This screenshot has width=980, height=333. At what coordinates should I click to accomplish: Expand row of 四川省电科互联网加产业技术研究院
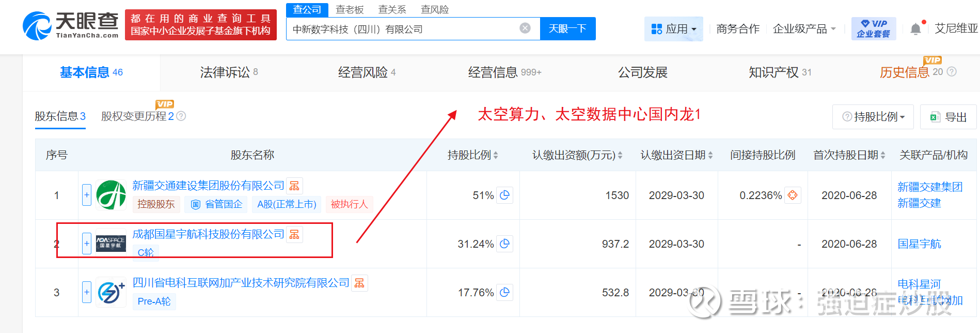click(x=87, y=292)
